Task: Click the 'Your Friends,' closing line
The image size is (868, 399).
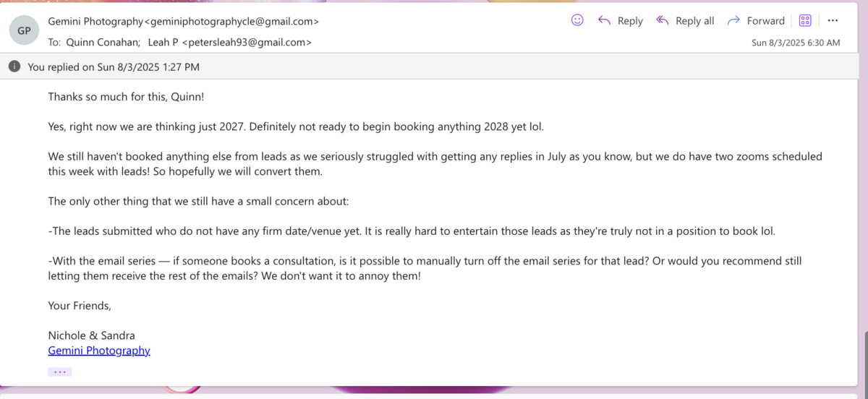Action: tap(80, 305)
